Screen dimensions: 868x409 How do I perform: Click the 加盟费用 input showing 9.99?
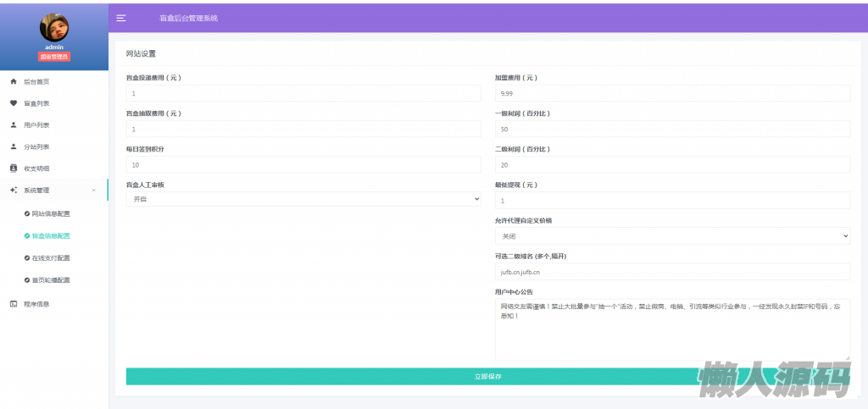pyautogui.click(x=672, y=93)
